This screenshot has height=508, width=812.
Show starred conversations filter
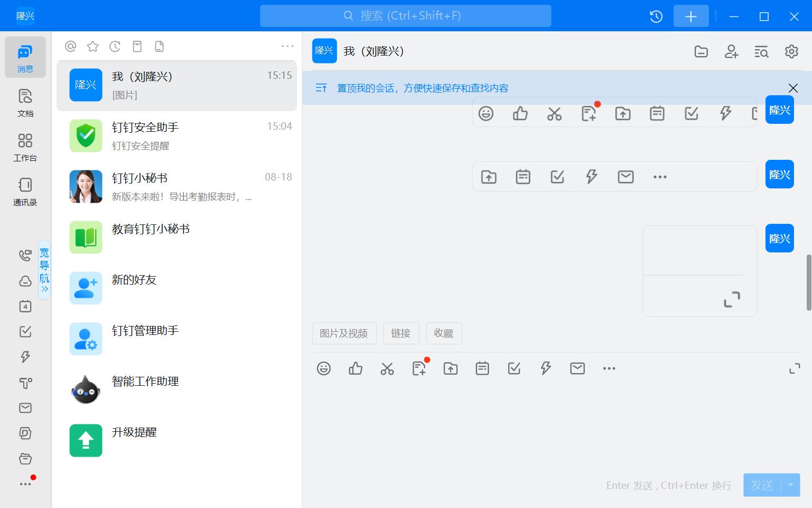[x=93, y=47]
